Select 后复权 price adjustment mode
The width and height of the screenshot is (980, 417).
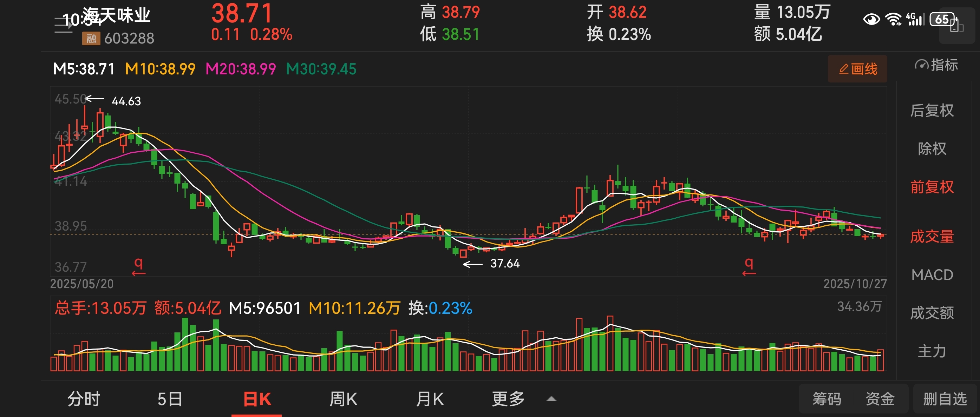932,110
